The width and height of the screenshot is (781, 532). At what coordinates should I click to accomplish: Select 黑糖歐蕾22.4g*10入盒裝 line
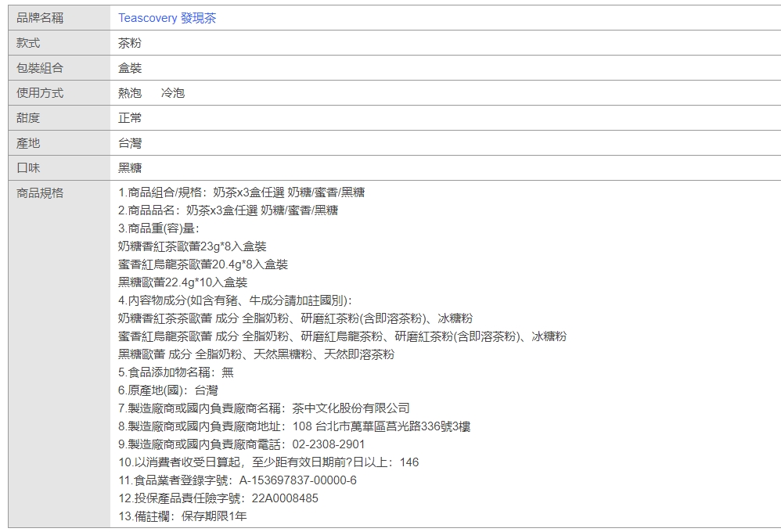[x=183, y=282]
